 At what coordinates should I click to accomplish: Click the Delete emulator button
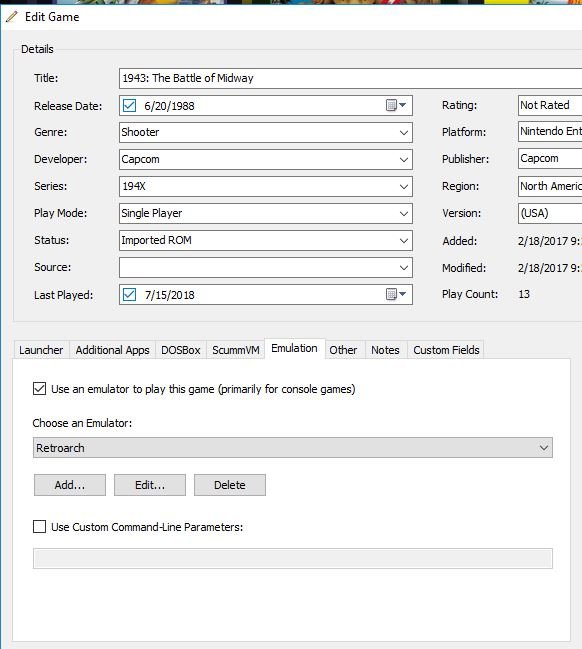[230, 485]
